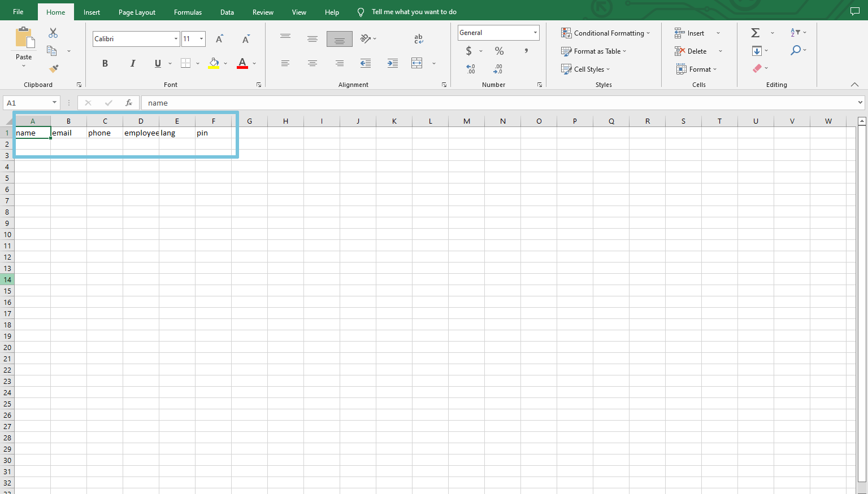868x494 pixels.
Task: Select the yellow fill color swatch
Action: click(x=214, y=67)
